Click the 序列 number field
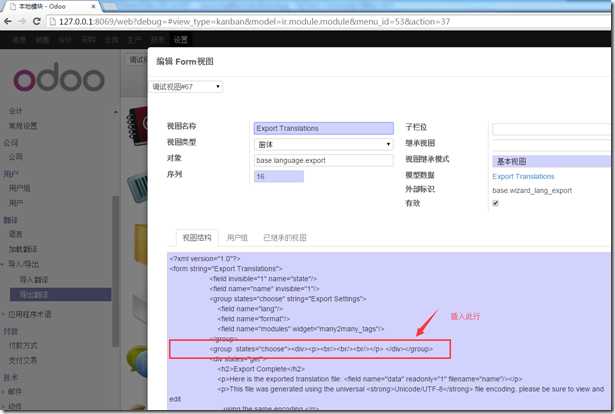This screenshot has width=615, height=414. 279,176
